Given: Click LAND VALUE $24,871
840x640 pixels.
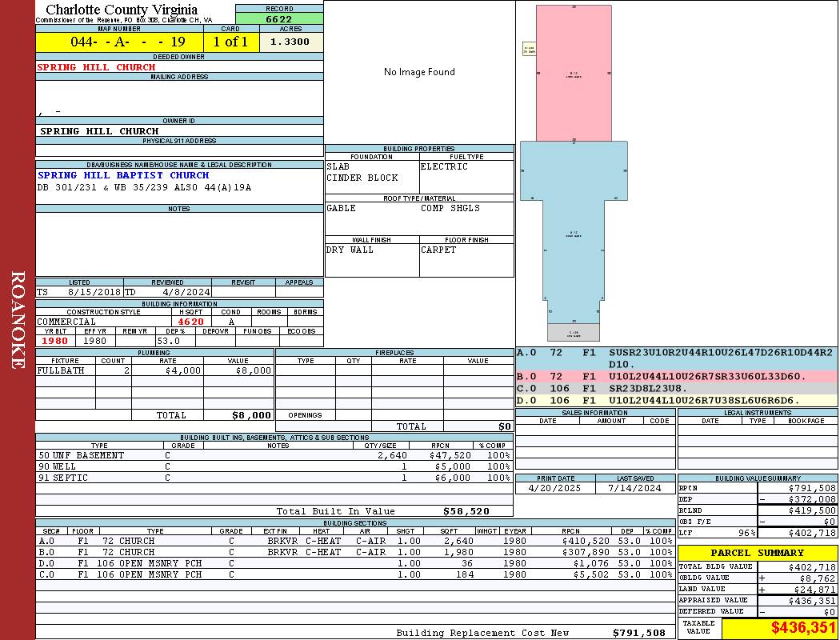Looking at the screenshot, I should tap(815, 590).
